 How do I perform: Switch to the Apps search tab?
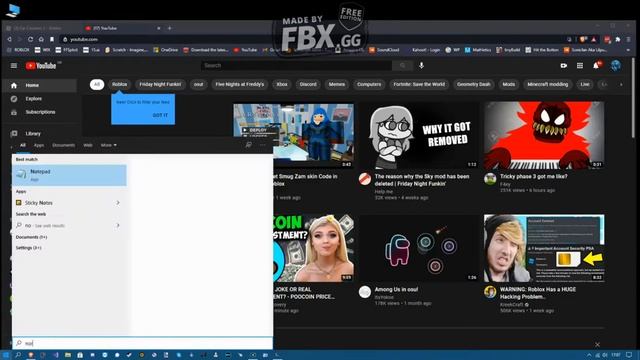(x=39, y=145)
